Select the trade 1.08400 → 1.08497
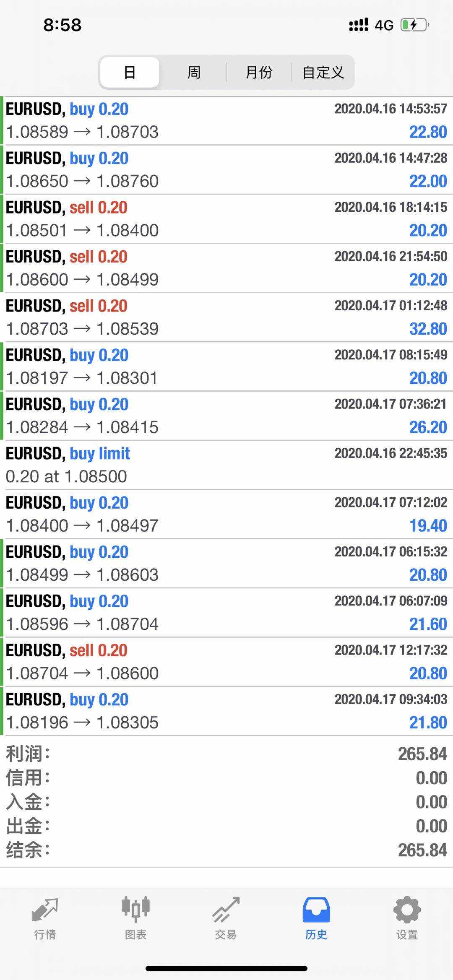 coord(226,514)
